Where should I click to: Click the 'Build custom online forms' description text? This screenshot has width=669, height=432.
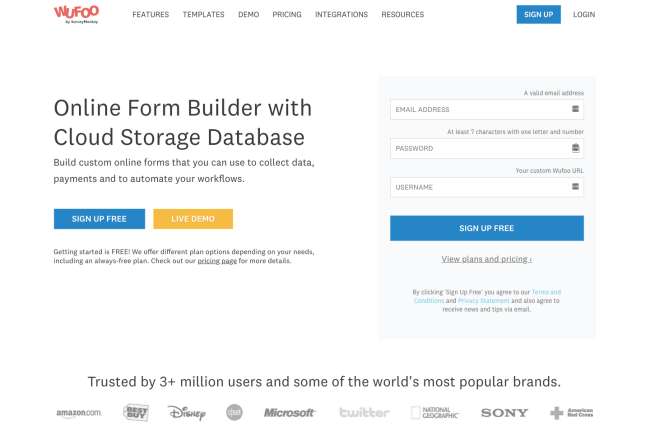[184, 171]
